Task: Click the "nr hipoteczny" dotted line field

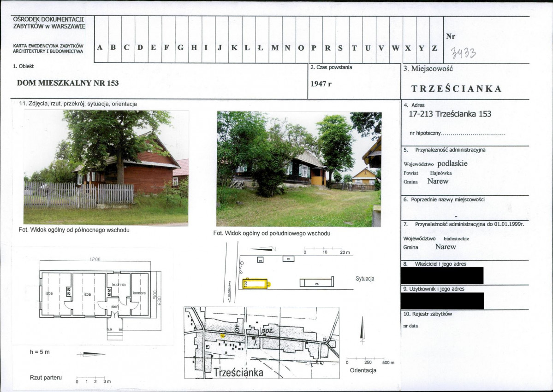Action: [474, 134]
